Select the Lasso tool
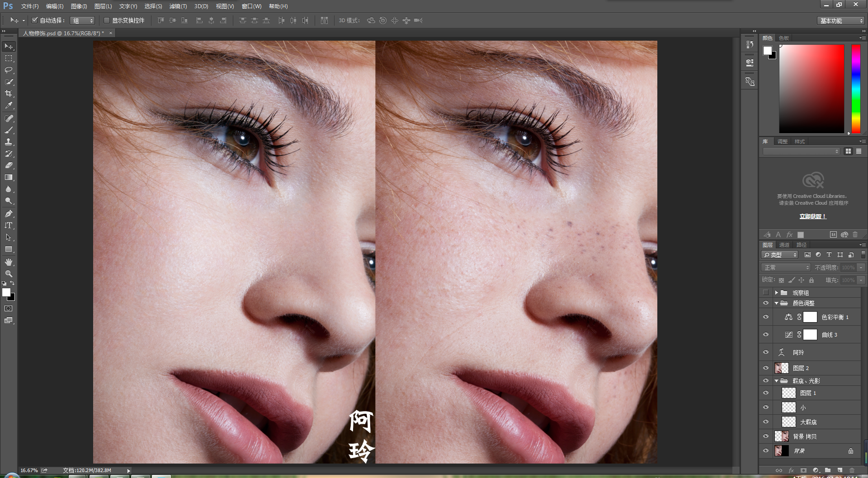The width and height of the screenshot is (868, 478). tap(9, 70)
